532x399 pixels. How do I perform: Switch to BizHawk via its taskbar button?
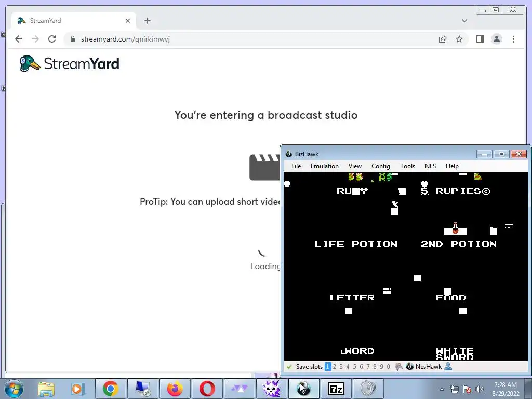tap(303, 389)
